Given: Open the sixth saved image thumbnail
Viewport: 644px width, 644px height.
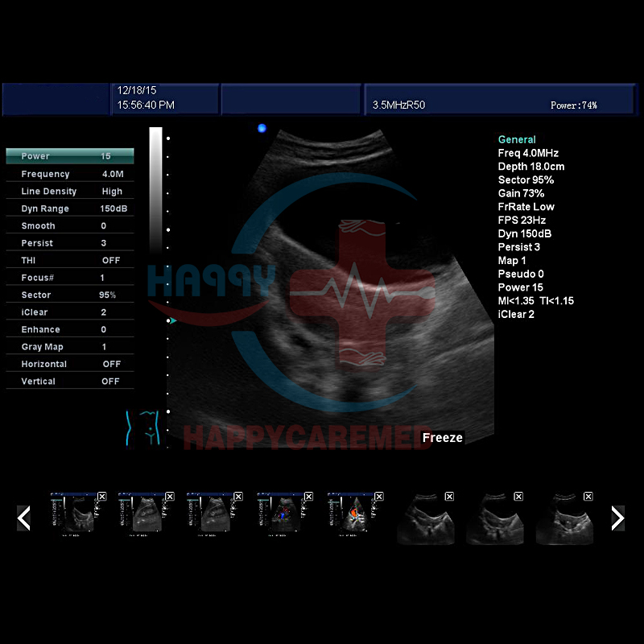Looking at the screenshot, I should click(x=426, y=519).
